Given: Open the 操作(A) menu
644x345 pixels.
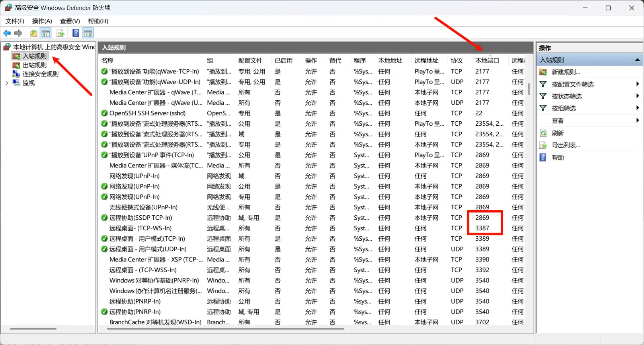Looking at the screenshot, I should (x=42, y=21).
